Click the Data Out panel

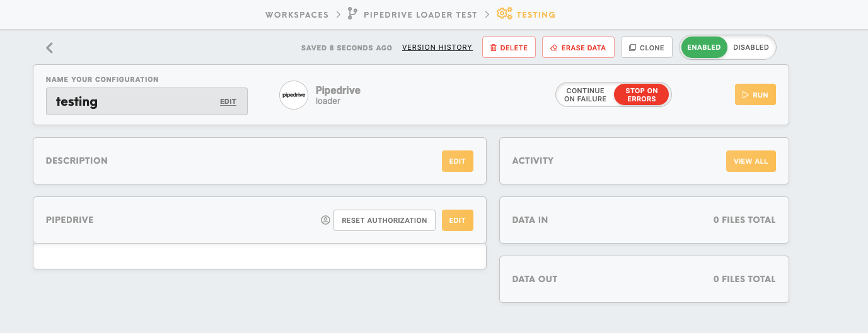tap(644, 279)
